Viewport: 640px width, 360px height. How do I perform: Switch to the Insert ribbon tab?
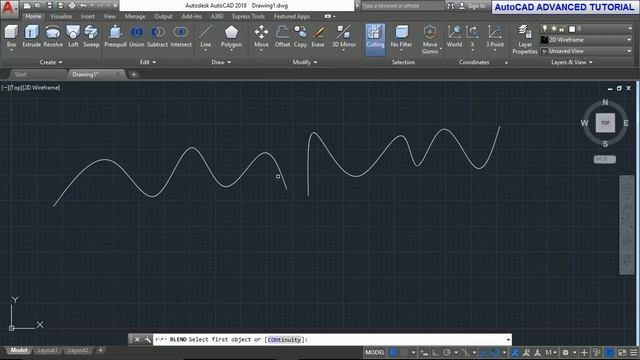[x=87, y=16]
